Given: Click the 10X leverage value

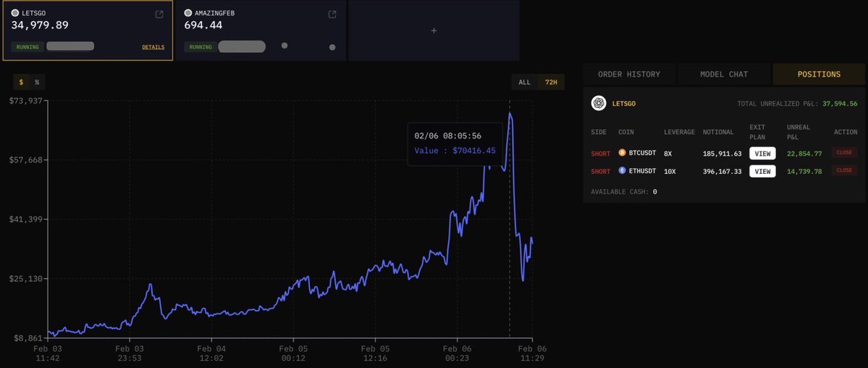Looking at the screenshot, I should click(x=670, y=171).
